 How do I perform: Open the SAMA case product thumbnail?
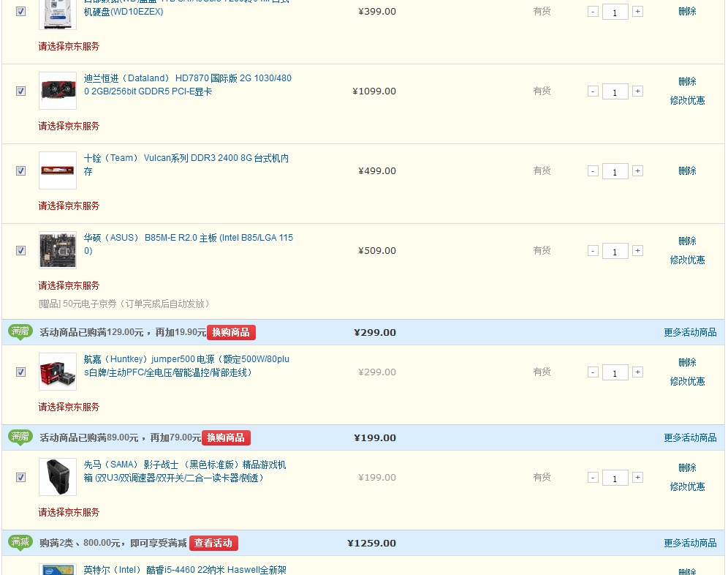coord(58,477)
